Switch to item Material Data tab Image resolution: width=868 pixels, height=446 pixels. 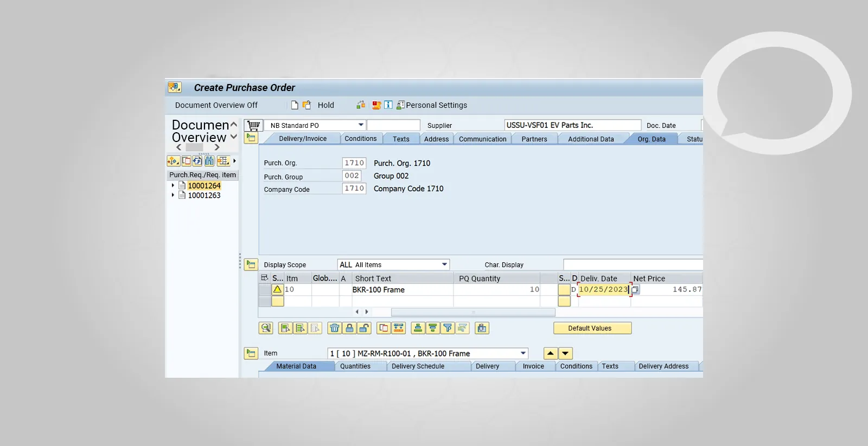coord(296,366)
